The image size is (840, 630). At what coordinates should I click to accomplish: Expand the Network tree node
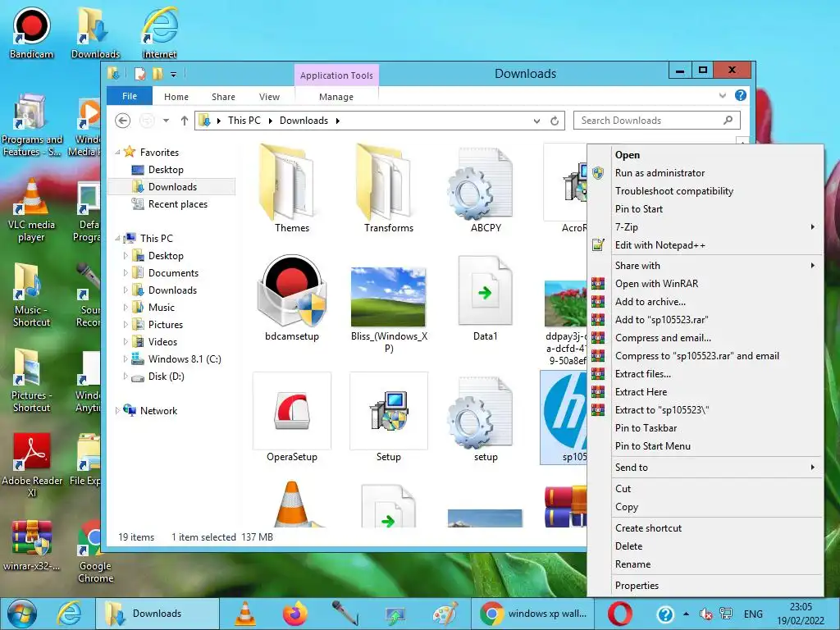pyautogui.click(x=117, y=410)
